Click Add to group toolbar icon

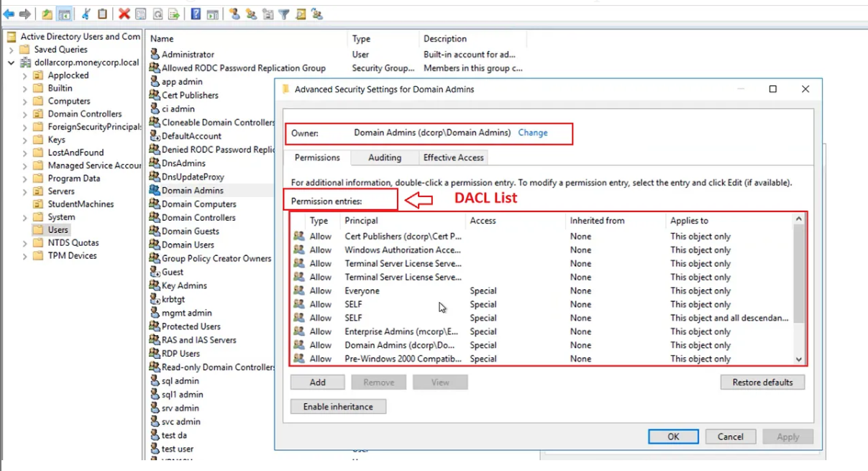point(317,14)
